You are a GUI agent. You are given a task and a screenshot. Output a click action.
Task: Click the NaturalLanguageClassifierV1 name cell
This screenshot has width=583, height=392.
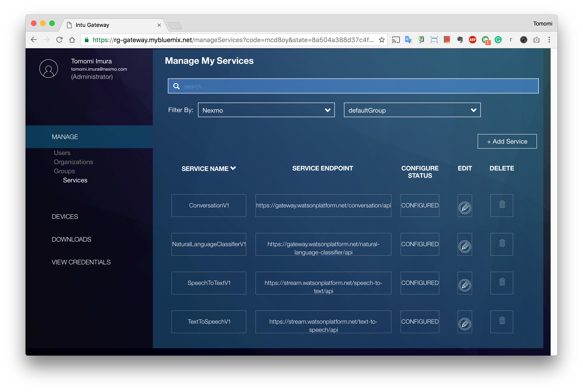[x=209, y=245]
